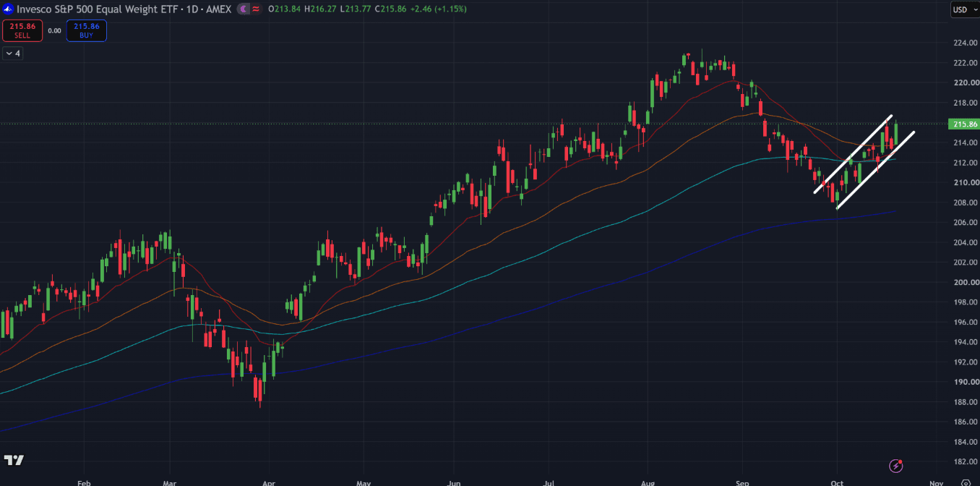
Task: Click the open value O213.84
Action: click(284, 9)
